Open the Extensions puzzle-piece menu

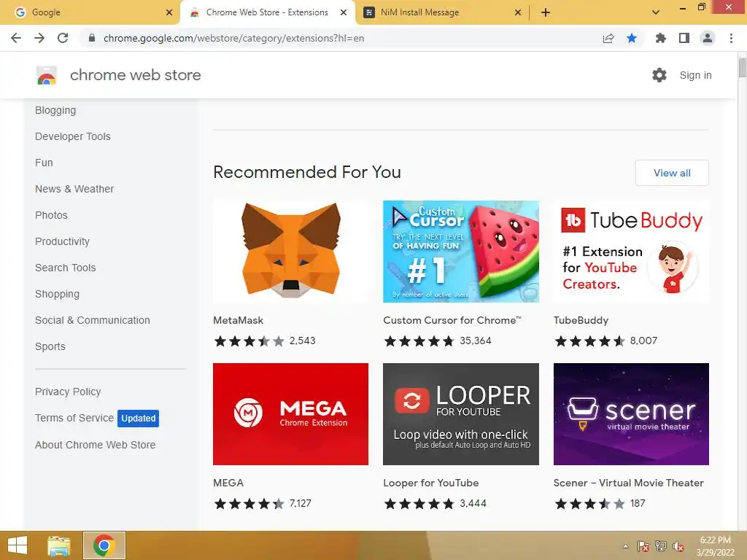[x=661, y=38]
